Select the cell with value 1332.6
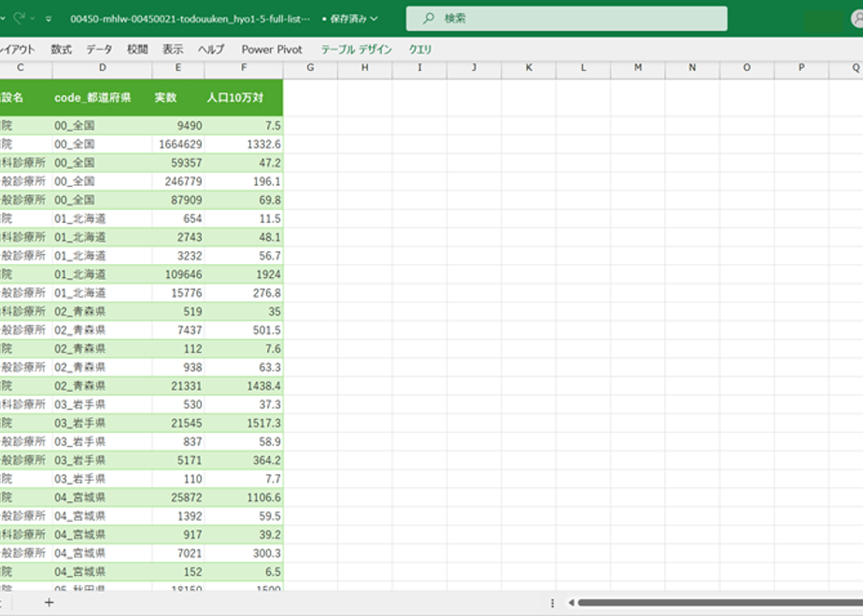863x616 pixels. (244, 144)
